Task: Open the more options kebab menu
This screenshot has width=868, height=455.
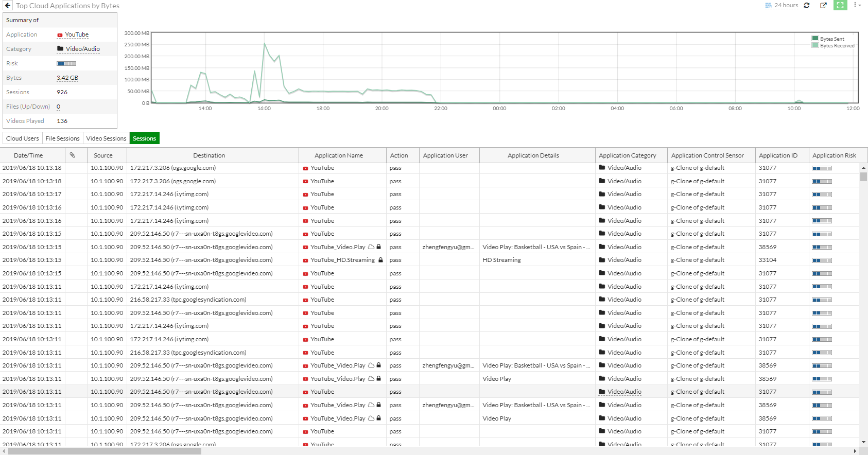Action: coord(856,5)
